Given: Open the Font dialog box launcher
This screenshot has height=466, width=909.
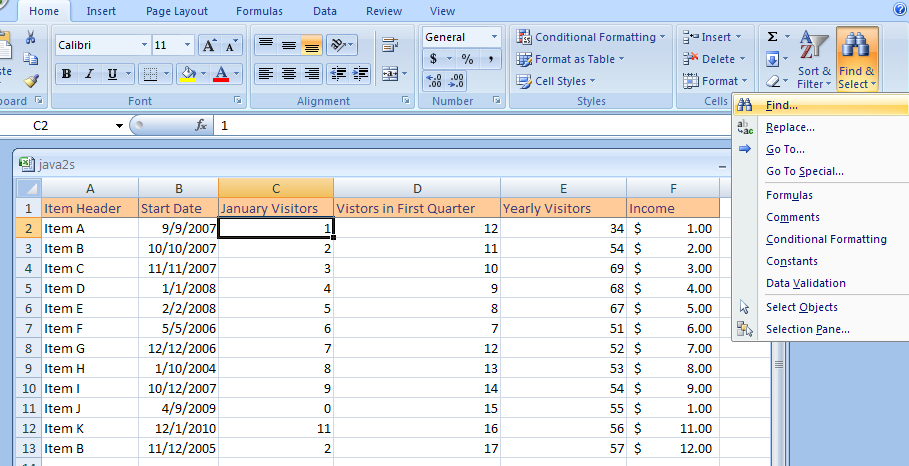Looking at the screenshot, I should (237, 100).
